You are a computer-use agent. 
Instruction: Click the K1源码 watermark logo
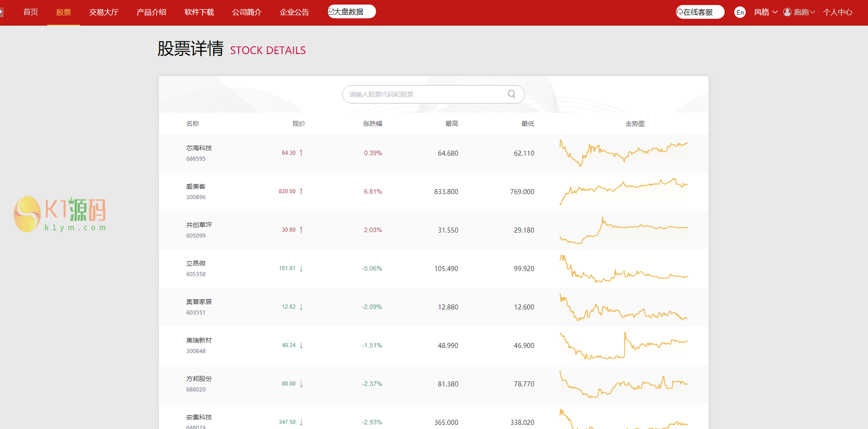tap(60, 214)
